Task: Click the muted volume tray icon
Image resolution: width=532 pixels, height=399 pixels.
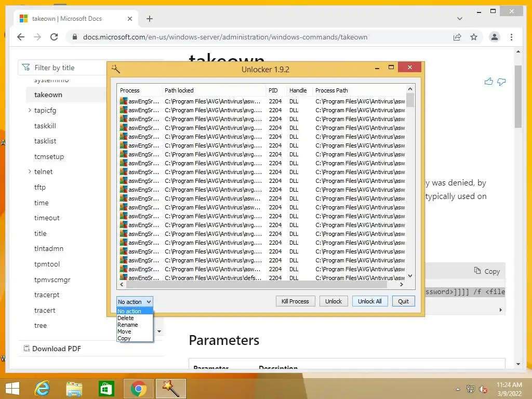Action: pyautogui.click(x=483, y=389)
